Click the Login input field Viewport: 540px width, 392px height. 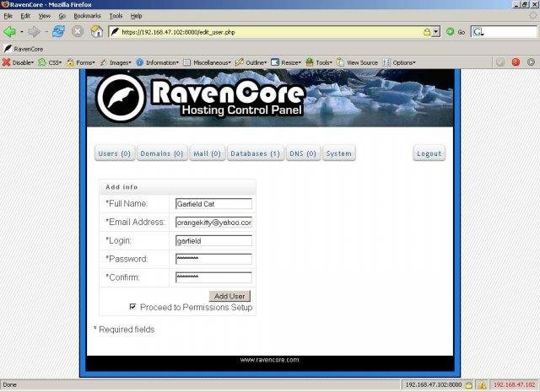coord(213,240)
